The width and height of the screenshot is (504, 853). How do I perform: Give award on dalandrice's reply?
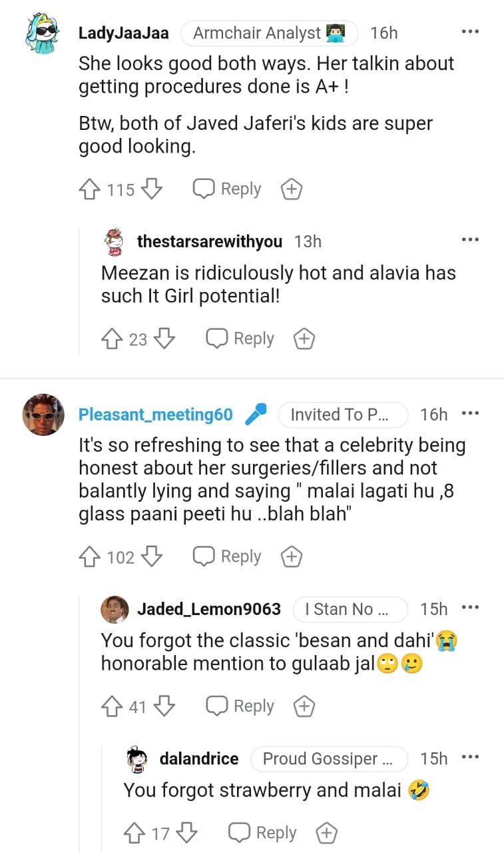pyautogui.click(x=326, y=833)
